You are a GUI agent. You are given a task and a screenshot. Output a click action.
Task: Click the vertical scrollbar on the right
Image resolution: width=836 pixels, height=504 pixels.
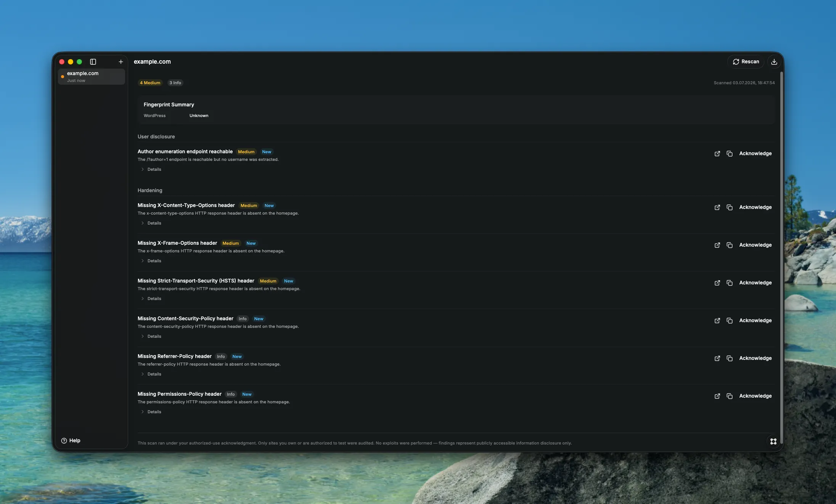[x=781, y=257]
